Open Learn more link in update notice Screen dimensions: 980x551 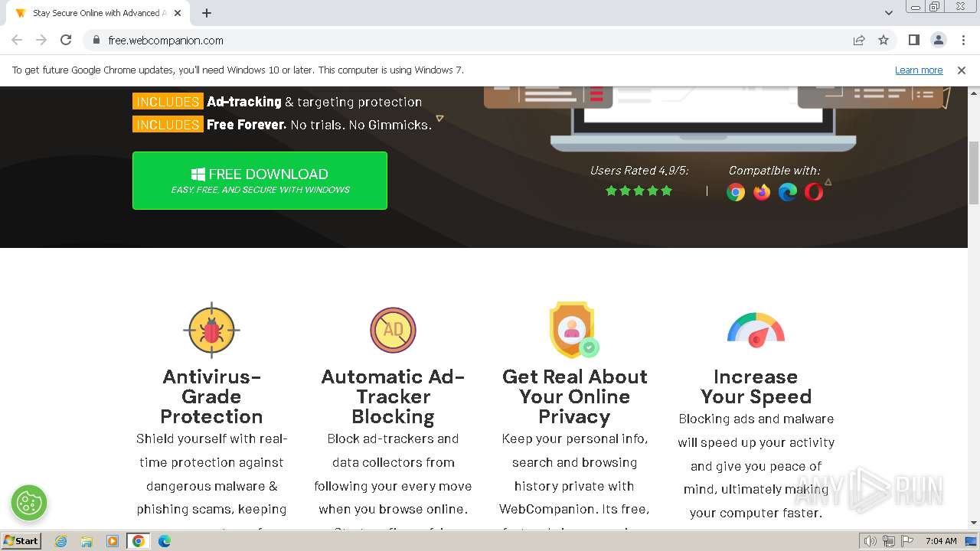tap(919, 70)
